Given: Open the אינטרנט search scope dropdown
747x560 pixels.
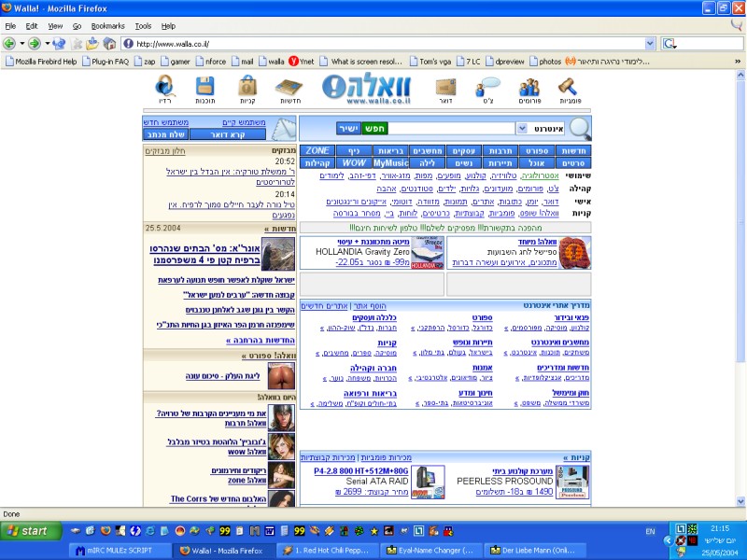Looking at the screenshot, I should [522, 129].
